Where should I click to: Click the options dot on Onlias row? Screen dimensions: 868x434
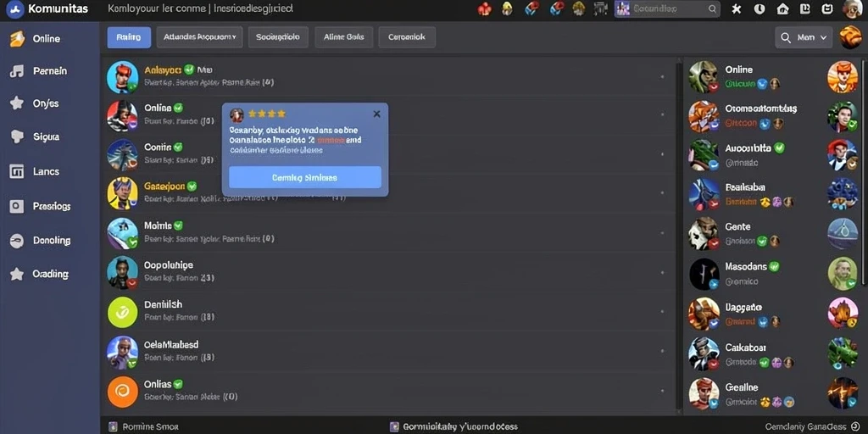(x=662, y=392)
